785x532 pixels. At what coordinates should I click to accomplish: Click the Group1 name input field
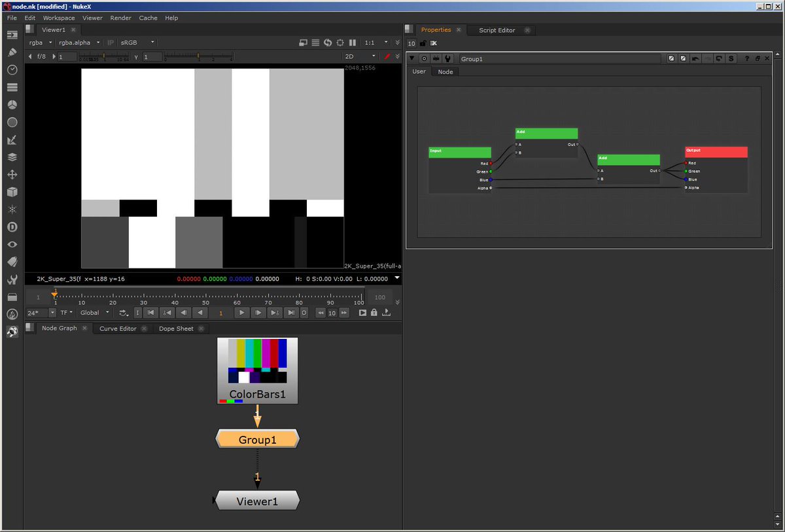point(560,59)
